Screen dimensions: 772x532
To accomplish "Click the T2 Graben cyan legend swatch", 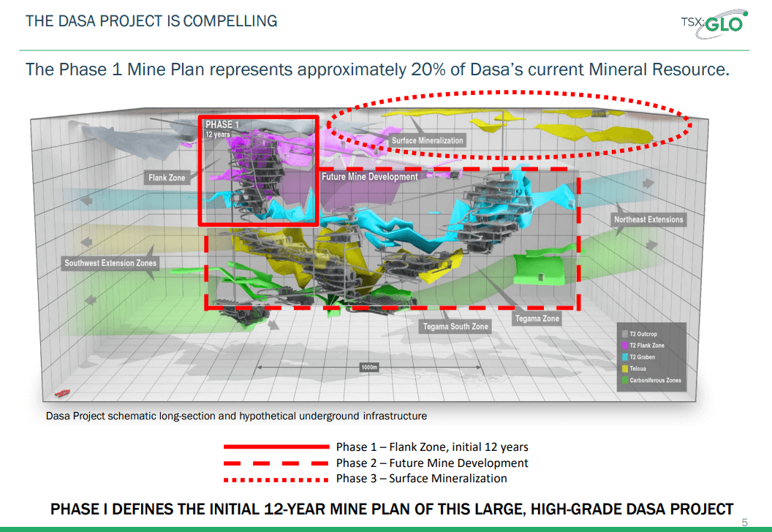I will pyautogui.click(x=625, y=357).
